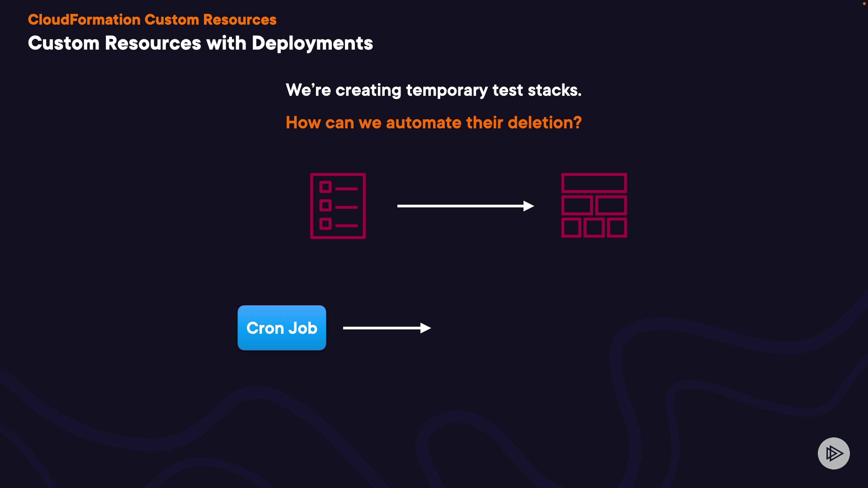The width and height of the screenshot is (868, 488).
Task: Click the top checkbox in the template icon
Action: (x=325, y=187)
